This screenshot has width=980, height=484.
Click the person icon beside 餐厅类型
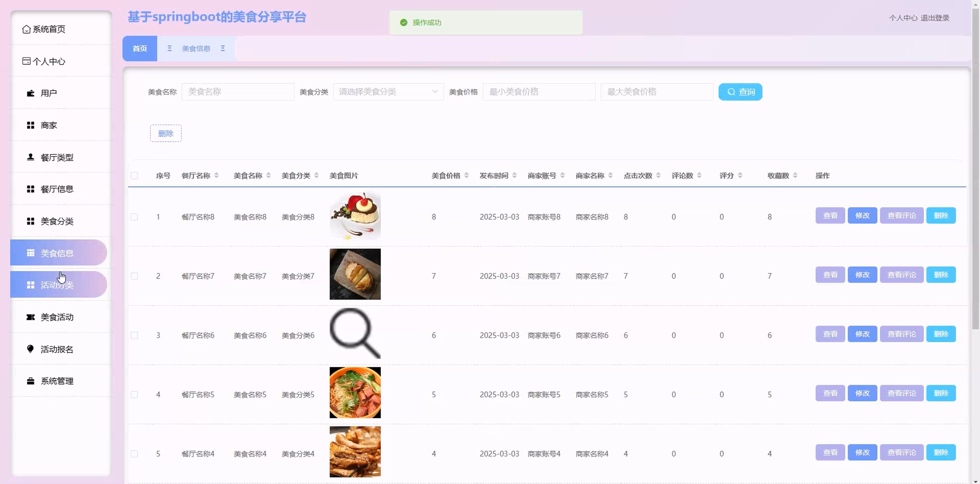30,157
